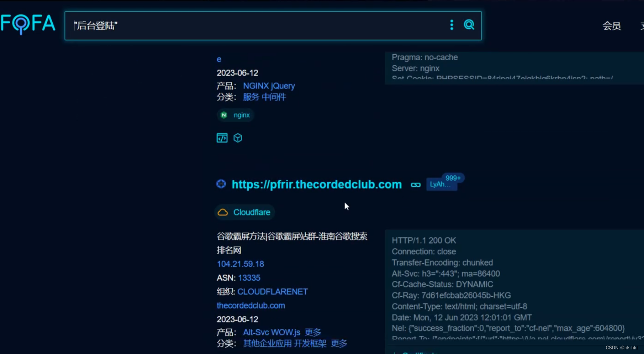
Task: Click the Connection: close header line
Action: tap(424, 252)
